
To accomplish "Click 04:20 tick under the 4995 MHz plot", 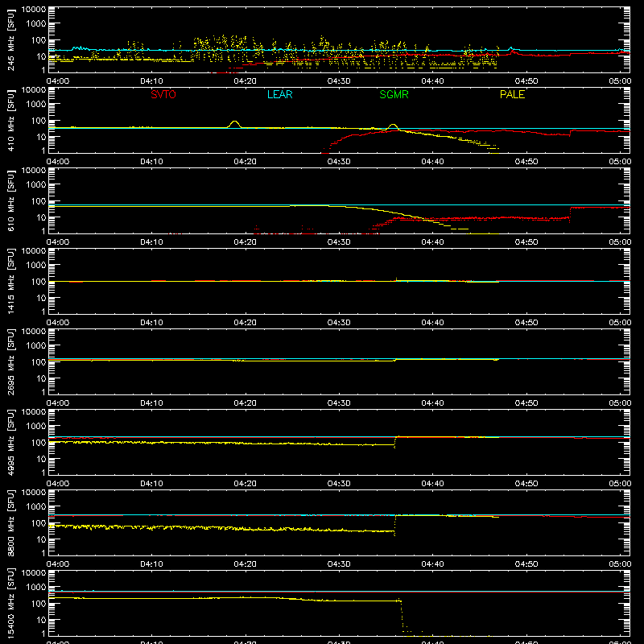I will pyautogui.click(x=246, y=484).
